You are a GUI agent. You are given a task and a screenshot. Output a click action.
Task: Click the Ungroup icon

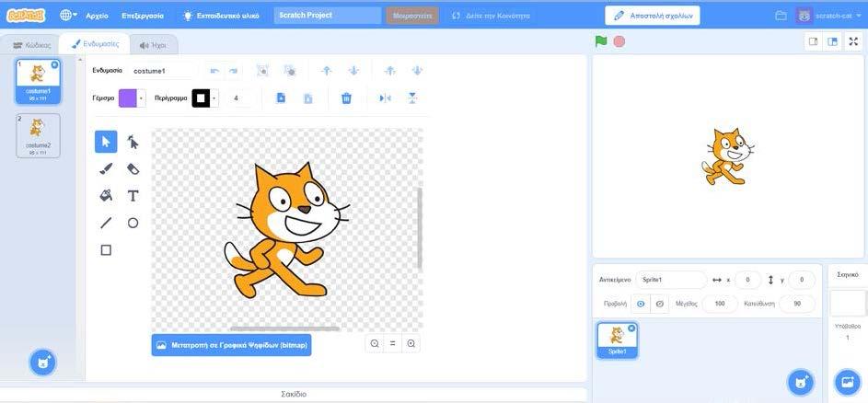point(289,70)
